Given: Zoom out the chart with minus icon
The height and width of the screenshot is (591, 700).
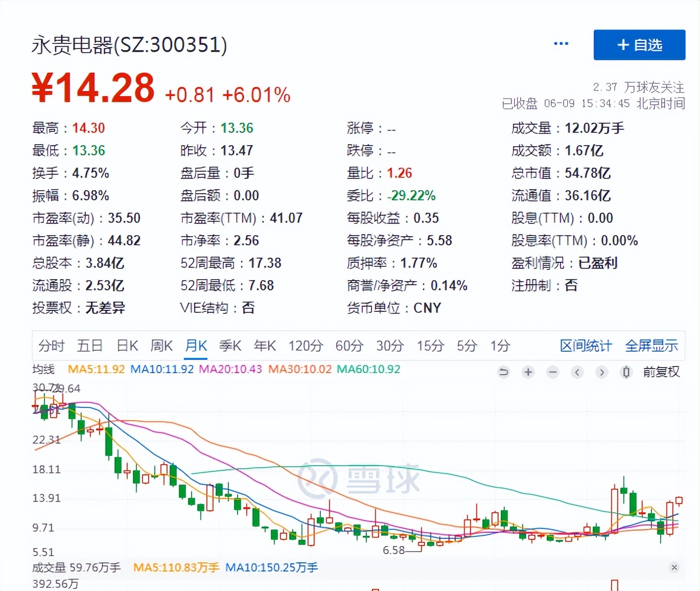Looking at the screenshot, I should [553, 372].
